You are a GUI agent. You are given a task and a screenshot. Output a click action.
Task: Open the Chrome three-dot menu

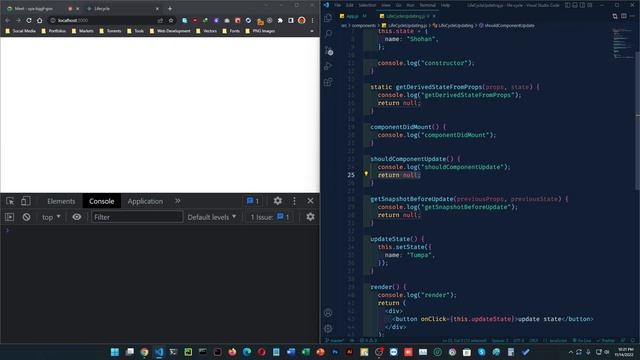(x=313, y=20)
